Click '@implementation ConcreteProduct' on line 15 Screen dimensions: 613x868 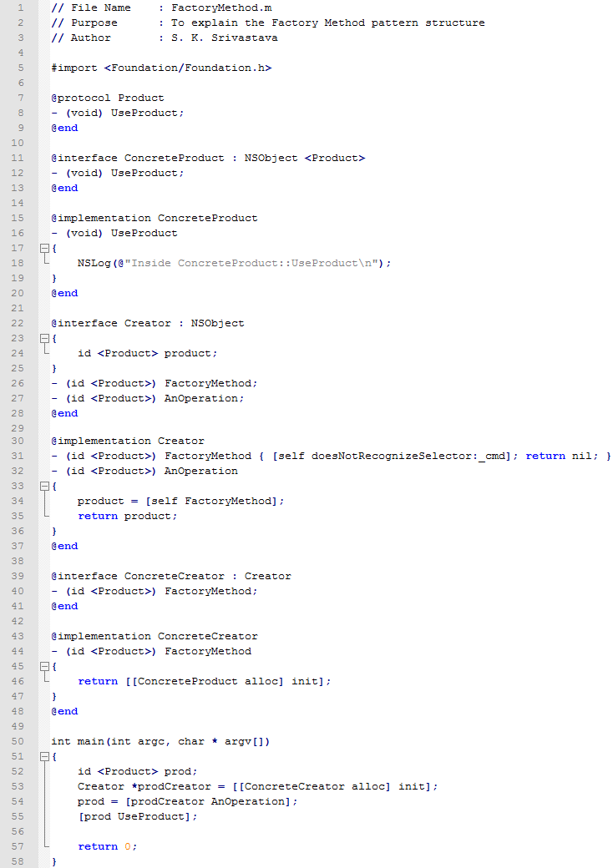(155, 218)
